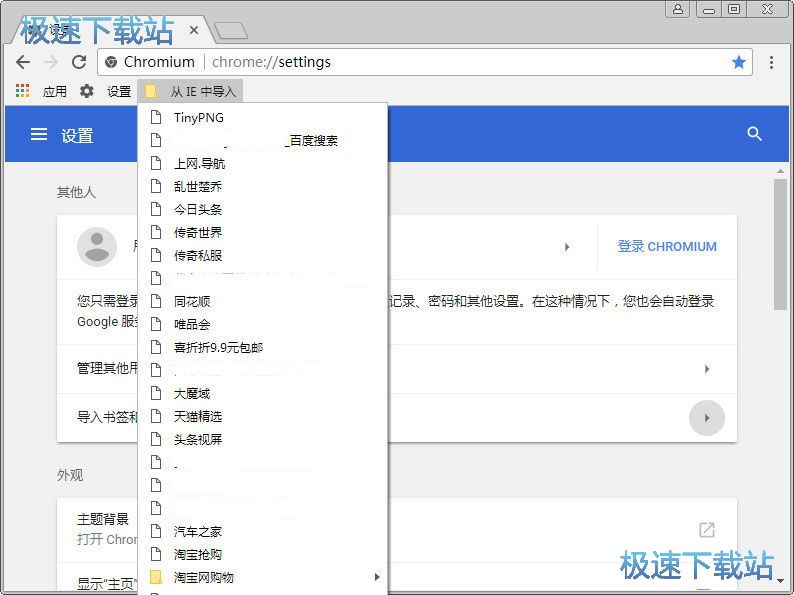The width and height of the screenshot is (794, 595).
Task: Open the bookmark ending with _百度搜索
Action: (x=262, y=140)
